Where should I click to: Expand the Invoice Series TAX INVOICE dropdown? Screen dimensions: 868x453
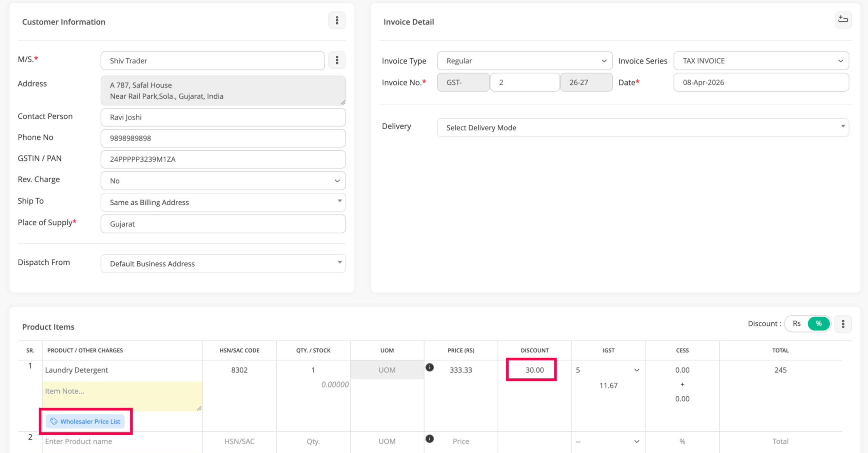(x=761, y=61)
